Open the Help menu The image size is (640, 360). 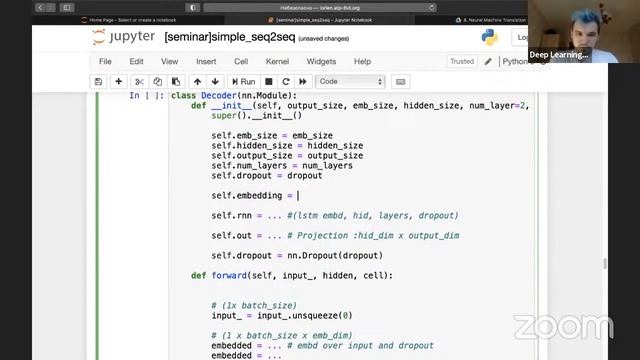[362, 62]
